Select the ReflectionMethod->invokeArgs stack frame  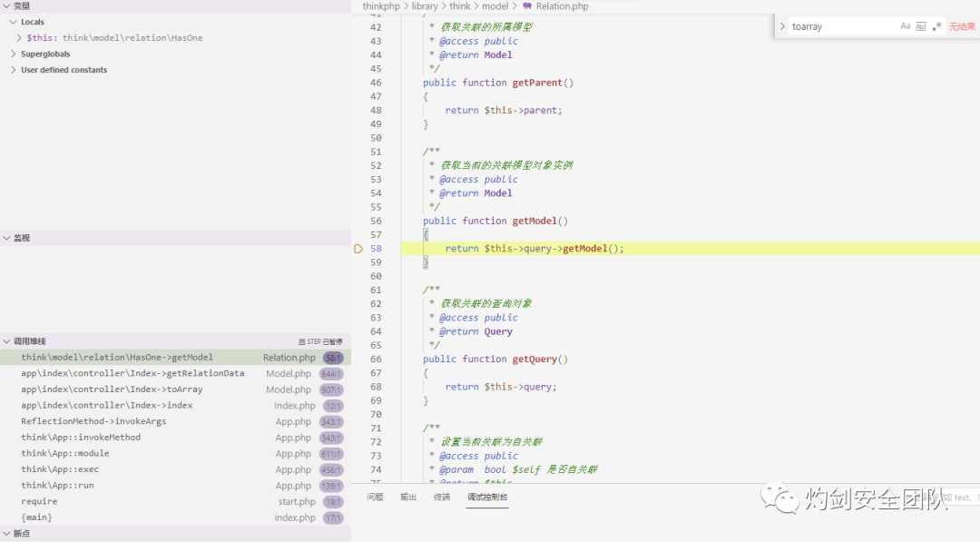click(x=175, y=421)
